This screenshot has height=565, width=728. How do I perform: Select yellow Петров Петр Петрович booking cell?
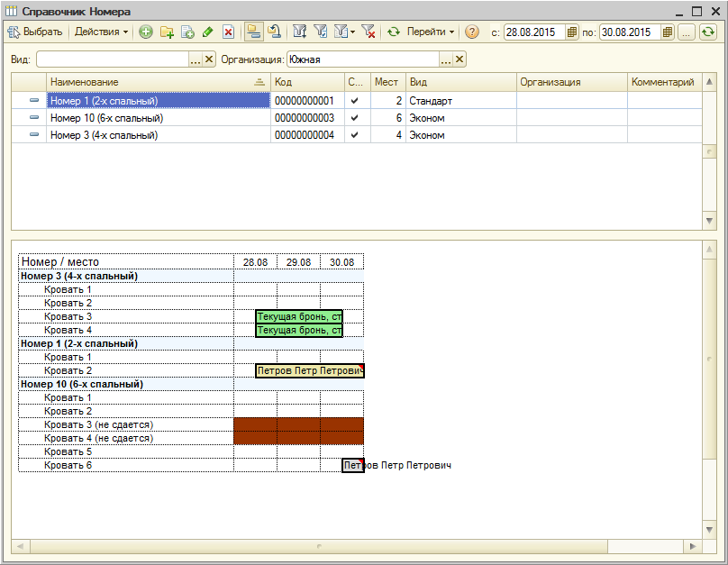310,370
